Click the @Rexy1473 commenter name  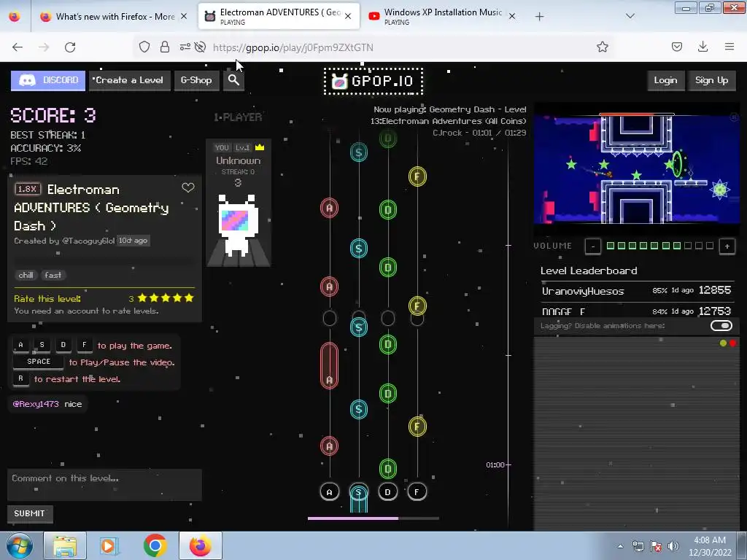pos(36,404)
